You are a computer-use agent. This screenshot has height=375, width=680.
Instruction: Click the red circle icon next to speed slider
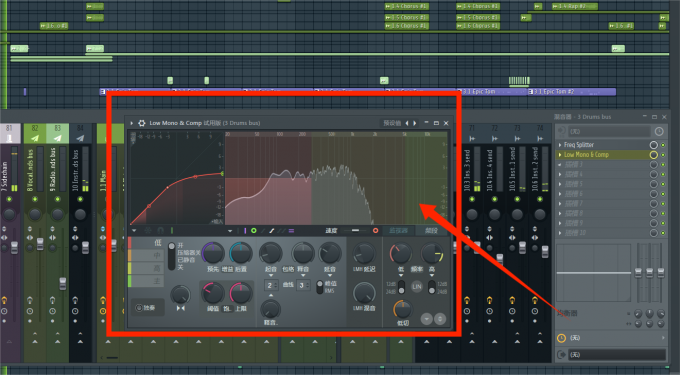tap(376, 231)
